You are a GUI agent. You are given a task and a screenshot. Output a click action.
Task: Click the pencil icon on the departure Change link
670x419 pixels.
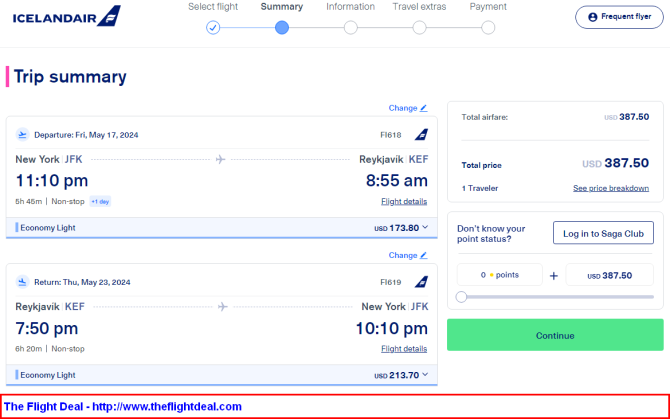(423, 108)
